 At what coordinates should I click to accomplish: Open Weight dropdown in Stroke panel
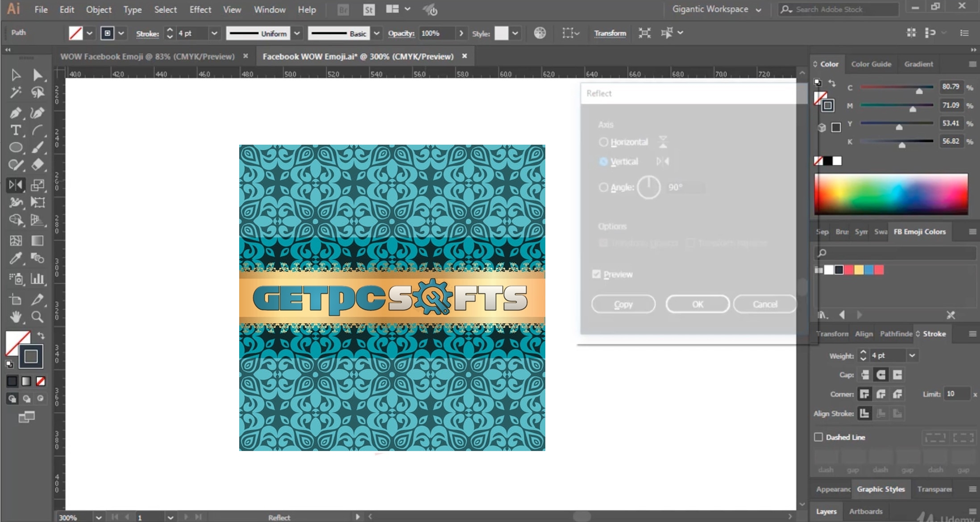point(912,355)
